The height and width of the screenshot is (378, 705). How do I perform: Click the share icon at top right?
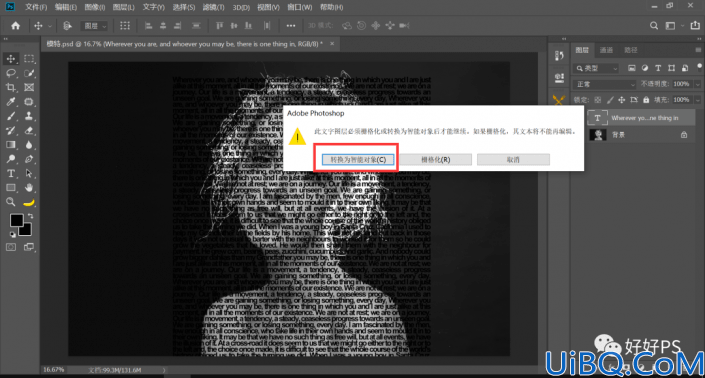[x=695, y=26]
